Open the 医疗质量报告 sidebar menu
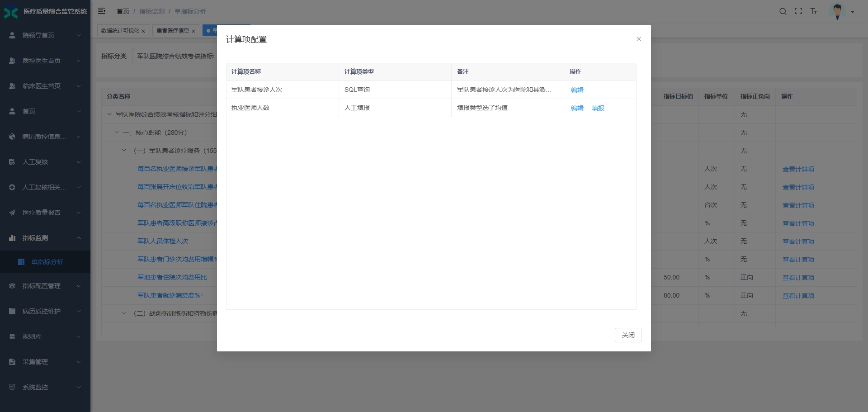 click(x=45, y=213)
